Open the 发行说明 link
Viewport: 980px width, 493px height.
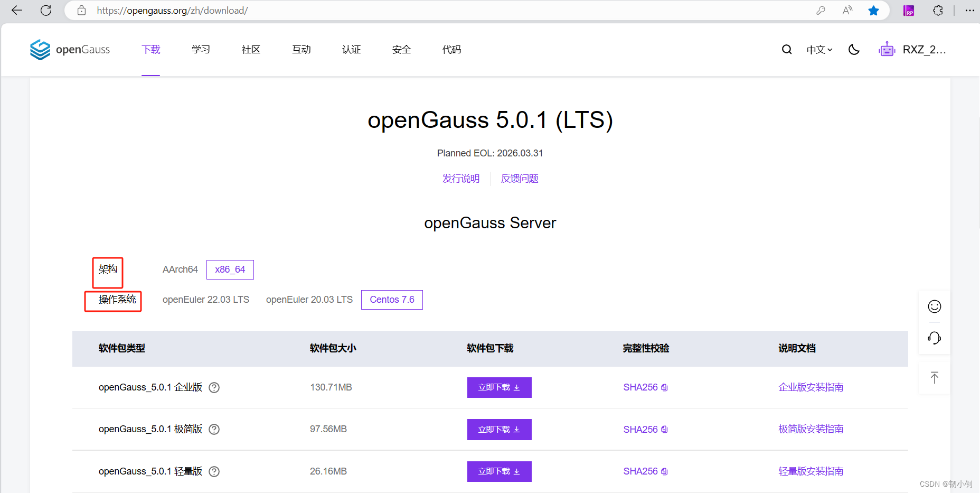[460, 178]
